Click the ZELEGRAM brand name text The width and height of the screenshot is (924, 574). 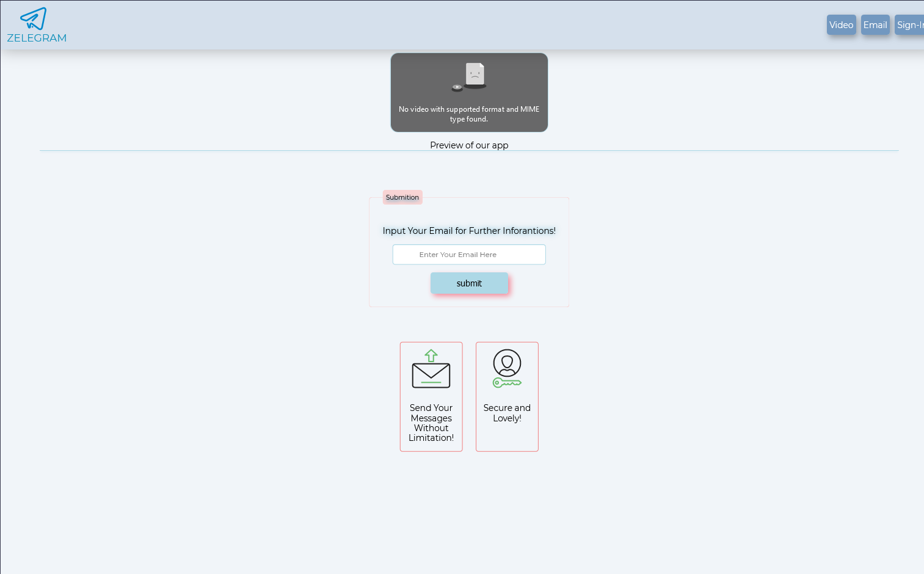pos(37,38)
